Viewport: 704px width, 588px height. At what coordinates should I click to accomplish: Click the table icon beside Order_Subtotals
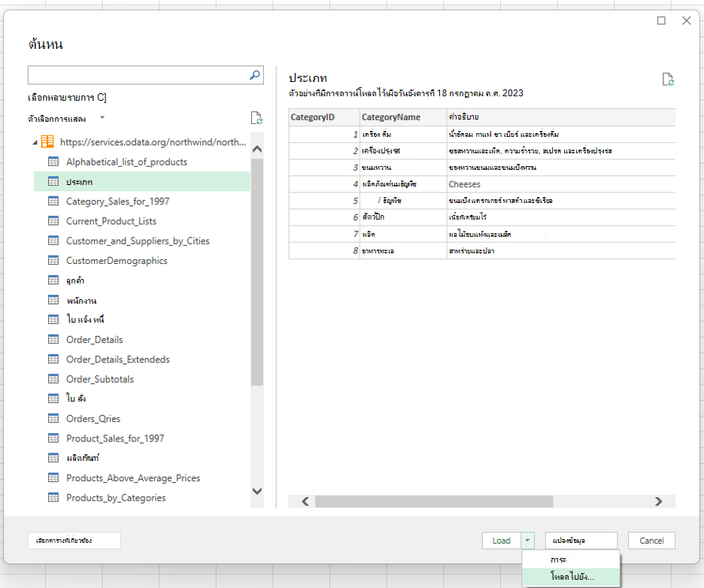click(53, 379)
